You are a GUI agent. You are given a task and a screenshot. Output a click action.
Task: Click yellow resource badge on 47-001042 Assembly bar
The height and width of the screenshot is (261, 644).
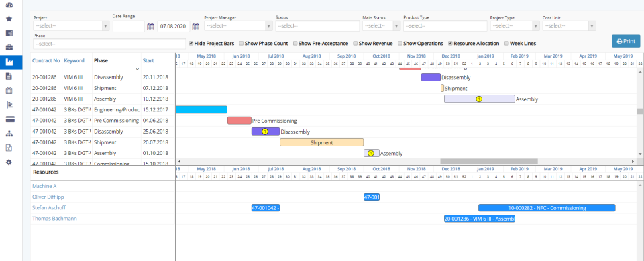pos(371,153)
